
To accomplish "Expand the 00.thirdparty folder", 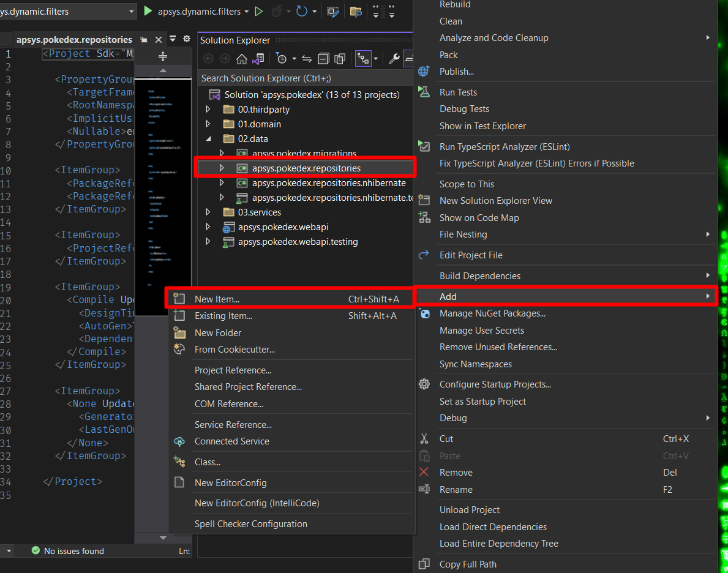I will point(208,110).
